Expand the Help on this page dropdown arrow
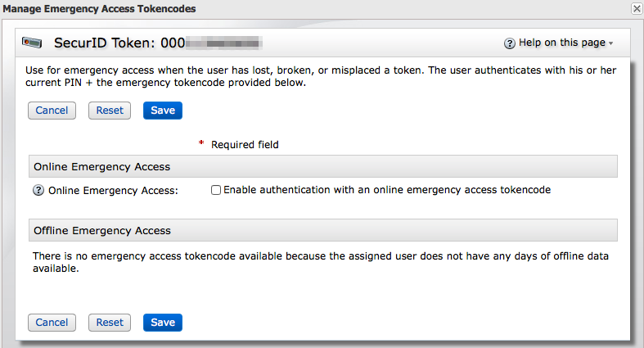Screen dimensions: 644x348 610,43
